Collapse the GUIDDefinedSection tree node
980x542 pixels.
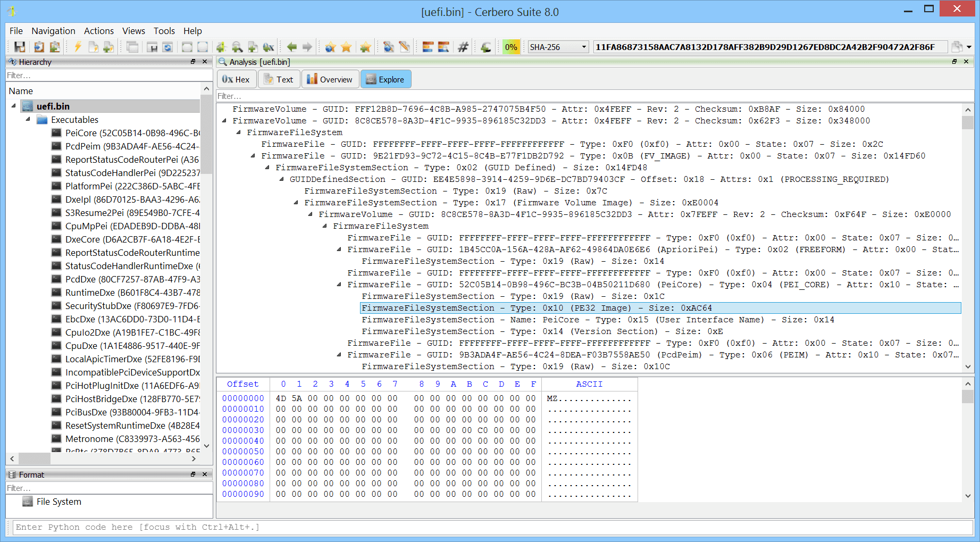click(282, 179)
